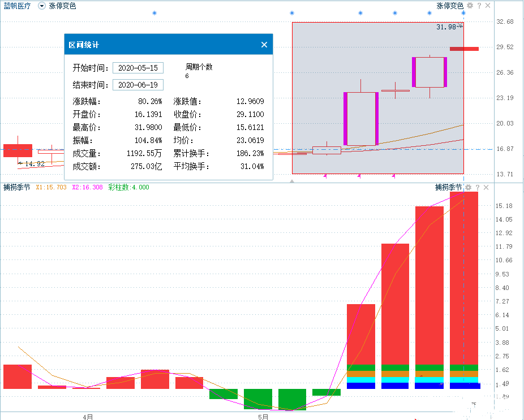Viewport: 524px width, 420px height.
Task: Select the flat red candlestick near 29.52
Action: [x=464, y=49]
